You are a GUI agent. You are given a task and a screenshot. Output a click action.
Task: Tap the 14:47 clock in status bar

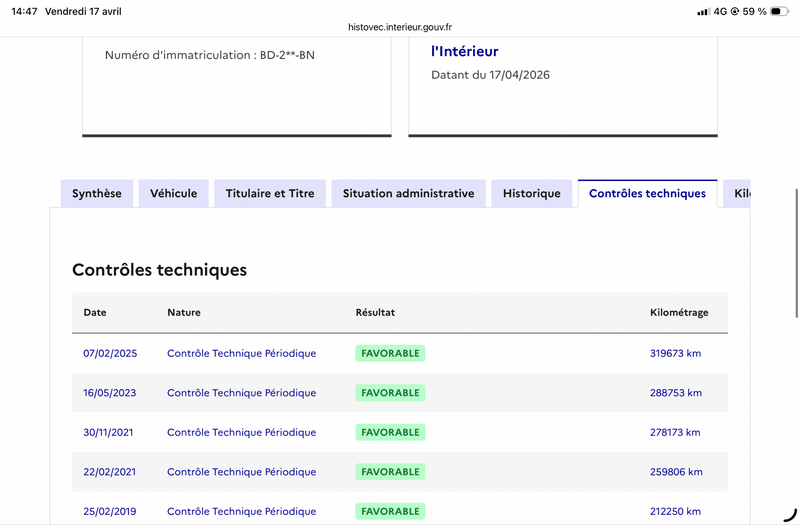24,11
